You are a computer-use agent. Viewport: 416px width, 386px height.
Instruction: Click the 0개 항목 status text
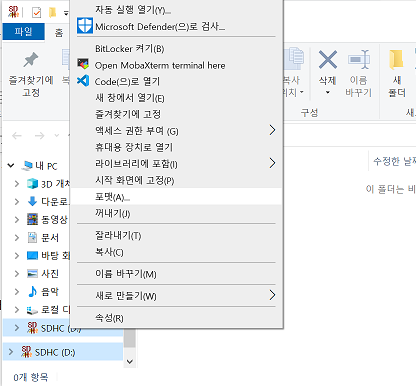(x=31, y=377)
